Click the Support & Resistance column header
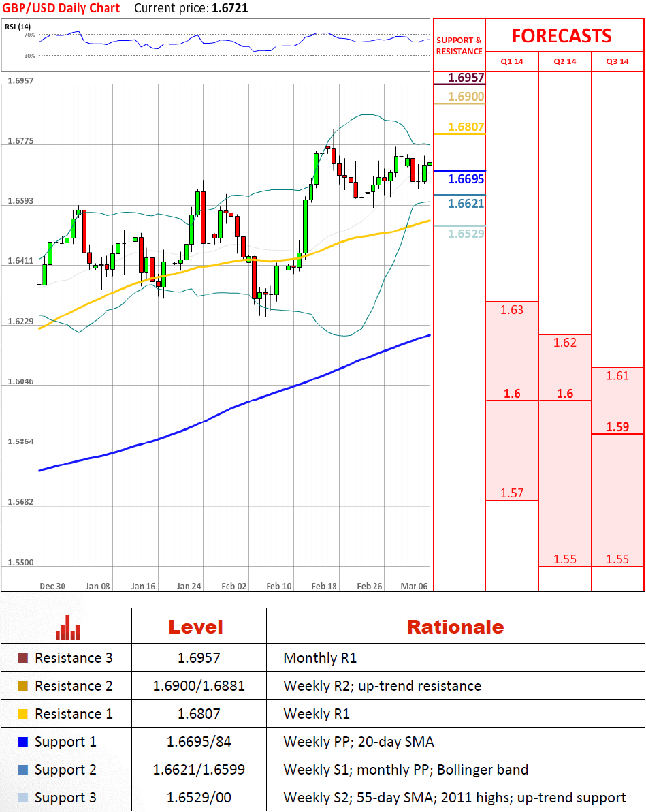The image size is (646, 812). (459, 46)
